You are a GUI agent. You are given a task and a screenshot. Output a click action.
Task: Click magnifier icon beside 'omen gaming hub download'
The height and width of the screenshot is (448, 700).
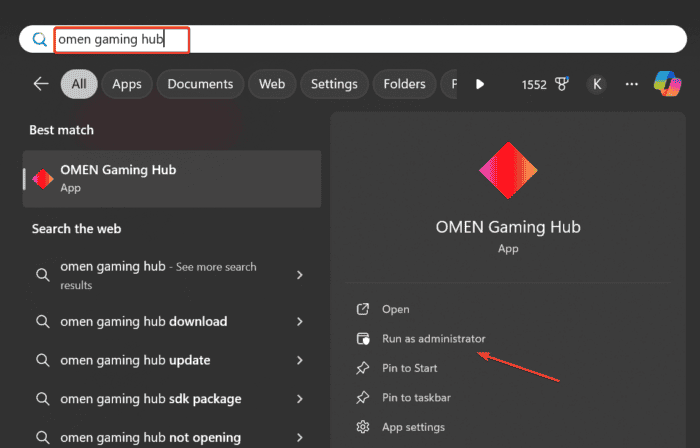[43, 321]
